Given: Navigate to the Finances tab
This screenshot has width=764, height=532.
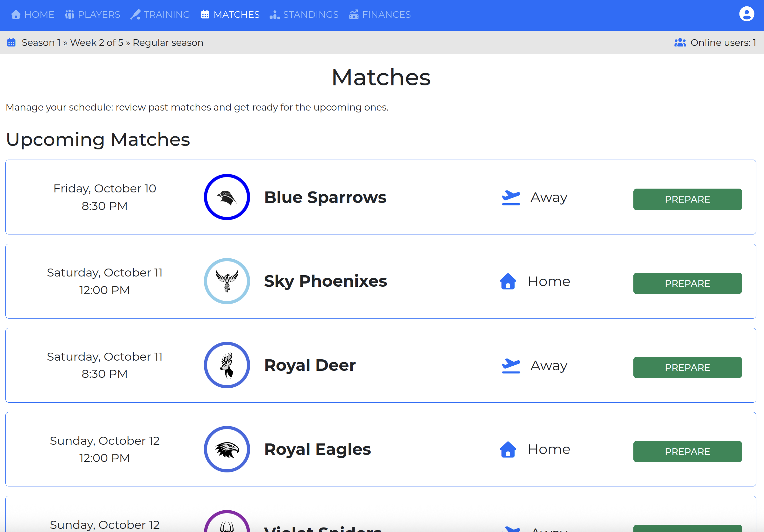Looking at the screenshot, I should 380,15.
